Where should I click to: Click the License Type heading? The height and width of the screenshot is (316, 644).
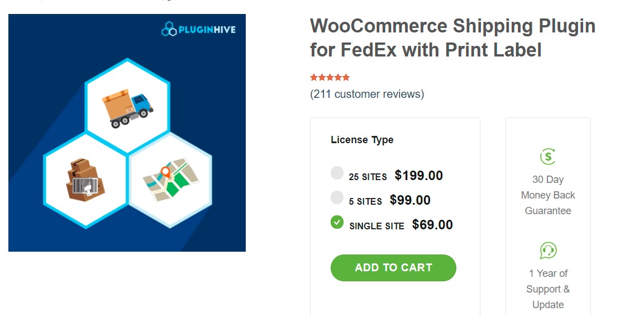tap(362, 140)
